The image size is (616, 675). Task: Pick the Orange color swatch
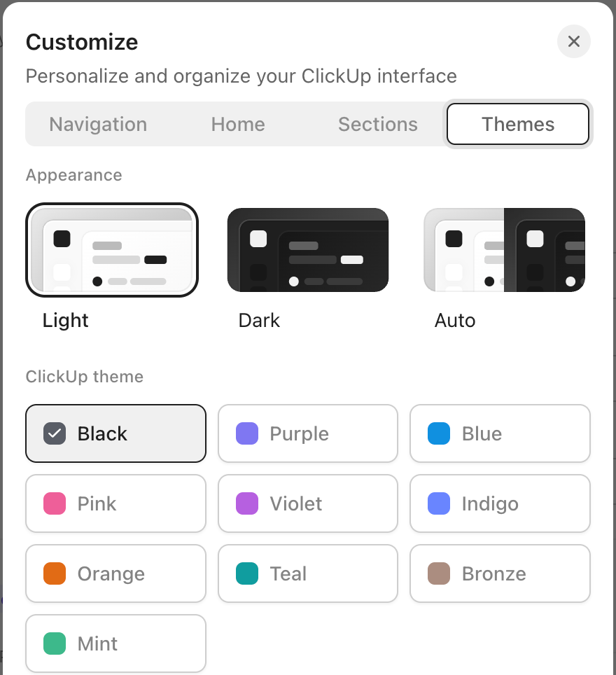56,573
